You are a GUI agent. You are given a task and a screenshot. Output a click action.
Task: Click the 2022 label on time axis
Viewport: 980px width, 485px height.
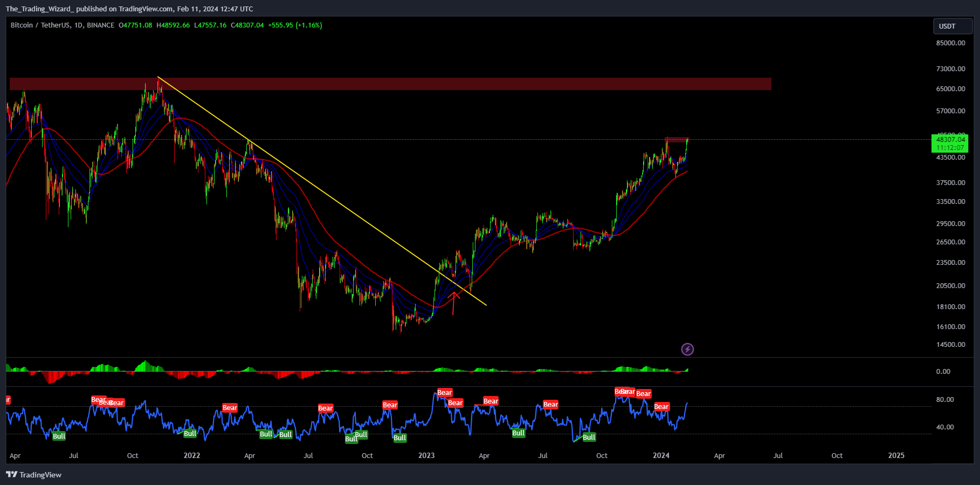pyautogui.click(x=191, y=455)
